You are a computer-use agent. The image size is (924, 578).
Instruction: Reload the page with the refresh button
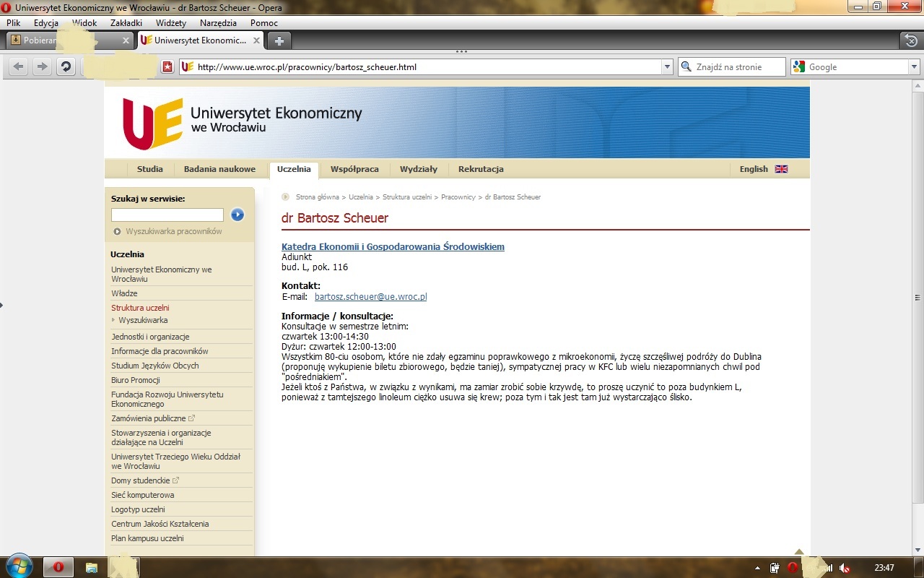coord(66,66)
